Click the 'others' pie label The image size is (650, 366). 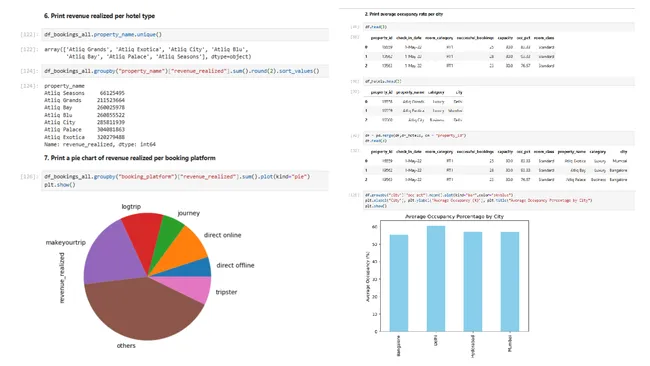coord(126,346)
